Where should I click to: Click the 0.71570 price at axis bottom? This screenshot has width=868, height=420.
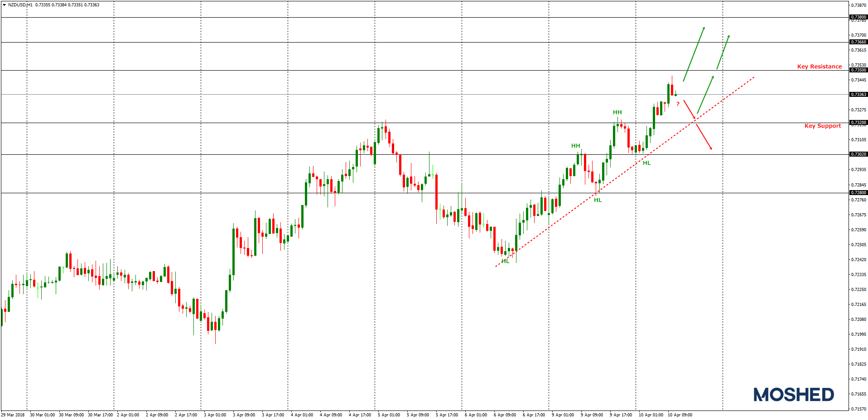tap(858, 409)
